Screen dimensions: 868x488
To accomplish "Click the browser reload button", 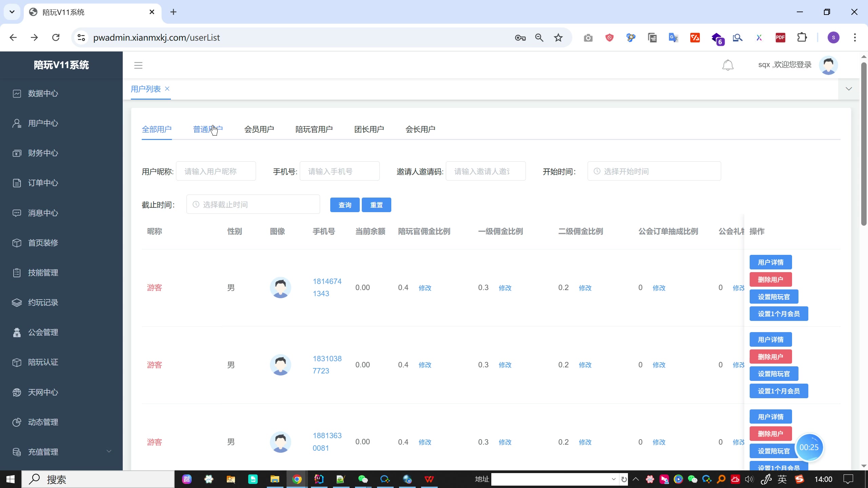I will [56, 38].
